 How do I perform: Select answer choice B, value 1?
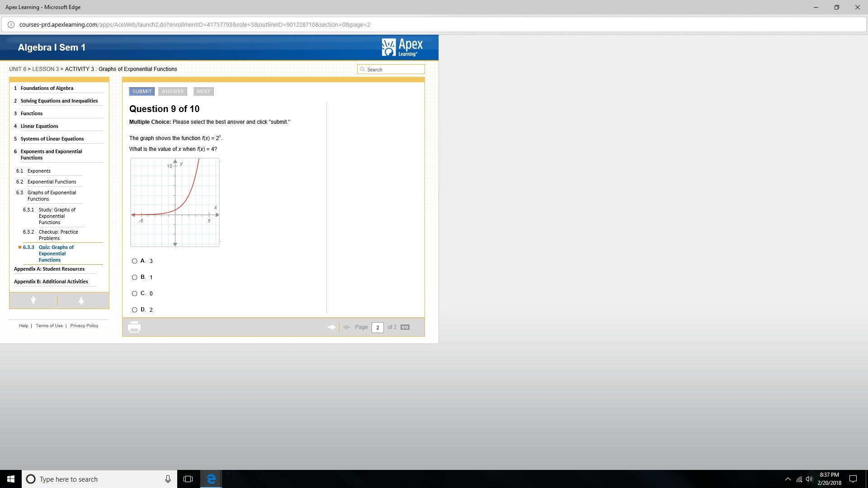(135, 277)
